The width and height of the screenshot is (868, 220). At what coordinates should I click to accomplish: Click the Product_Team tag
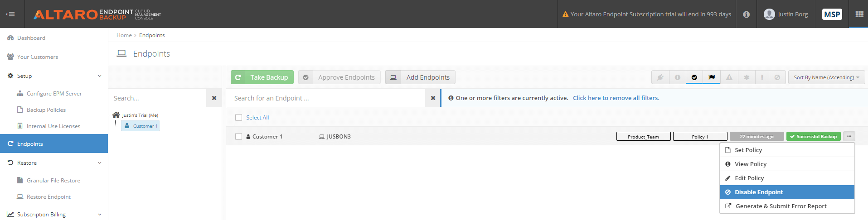(x=643, y=136)
